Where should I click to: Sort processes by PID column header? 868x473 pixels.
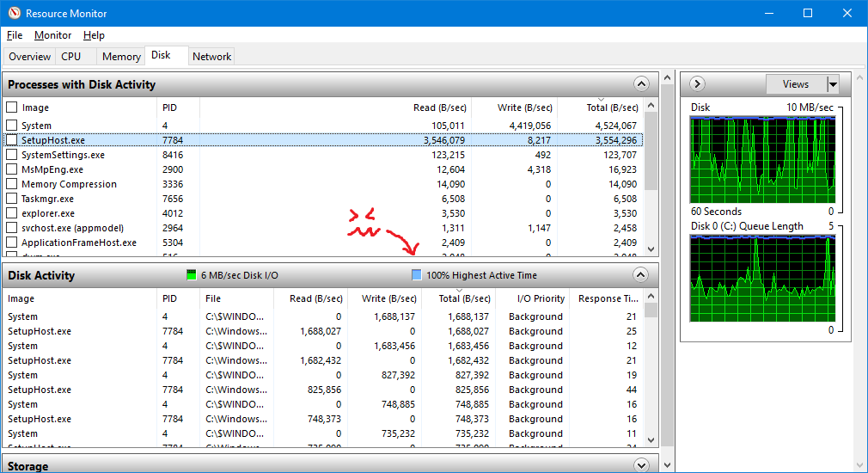[169, 107]
